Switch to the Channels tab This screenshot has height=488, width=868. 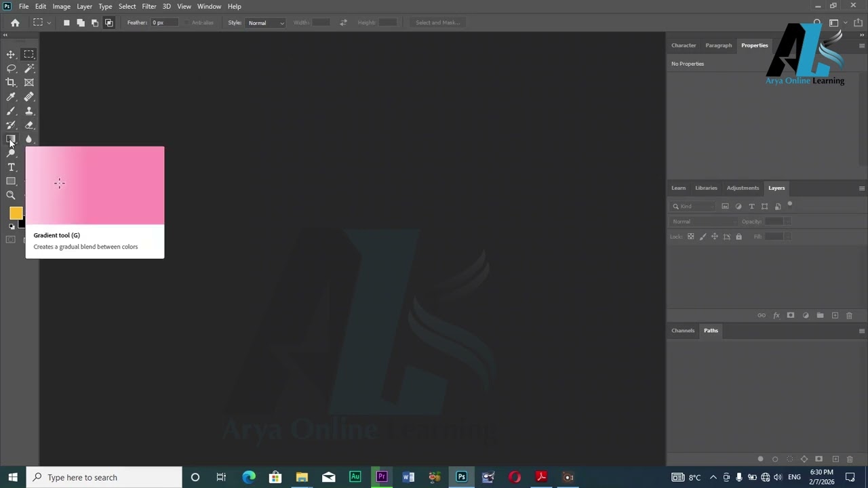tap(683, 331)
